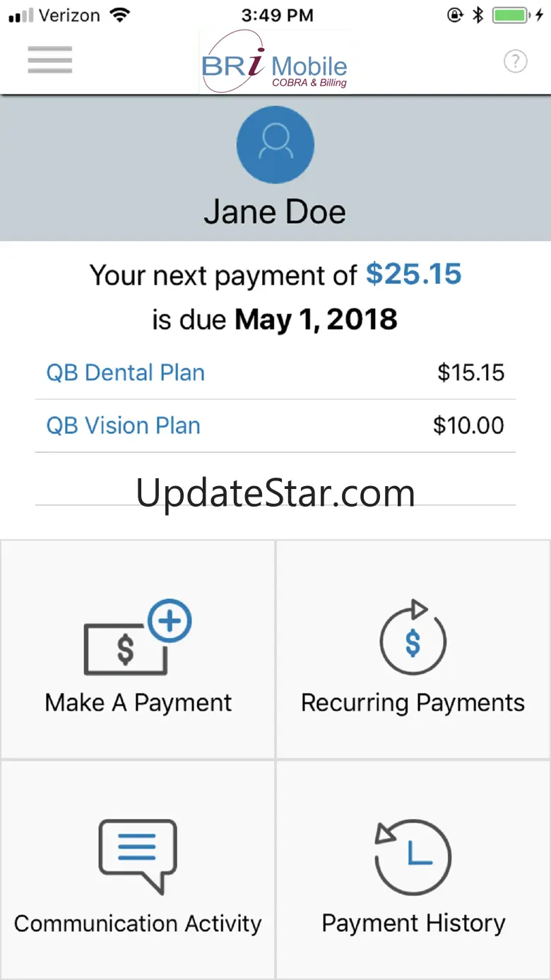Open the QB Vision Plan link
This screenshot has width=551, height=980.
[x=123, y=425]
